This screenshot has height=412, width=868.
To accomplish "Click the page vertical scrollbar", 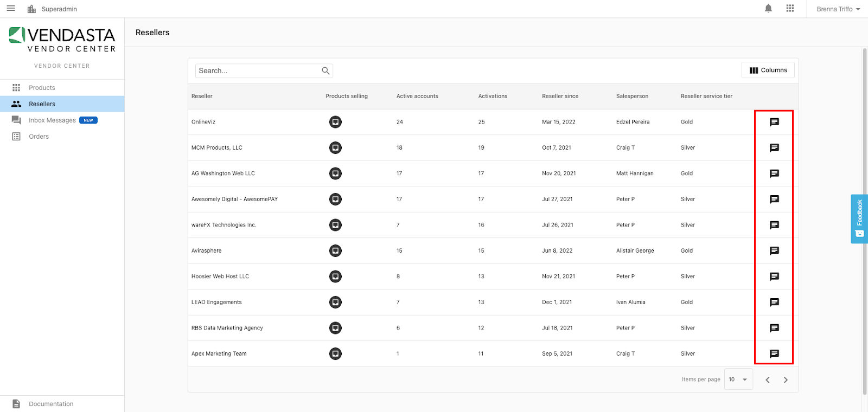I will pyautogui.click(x=865, y=221).
